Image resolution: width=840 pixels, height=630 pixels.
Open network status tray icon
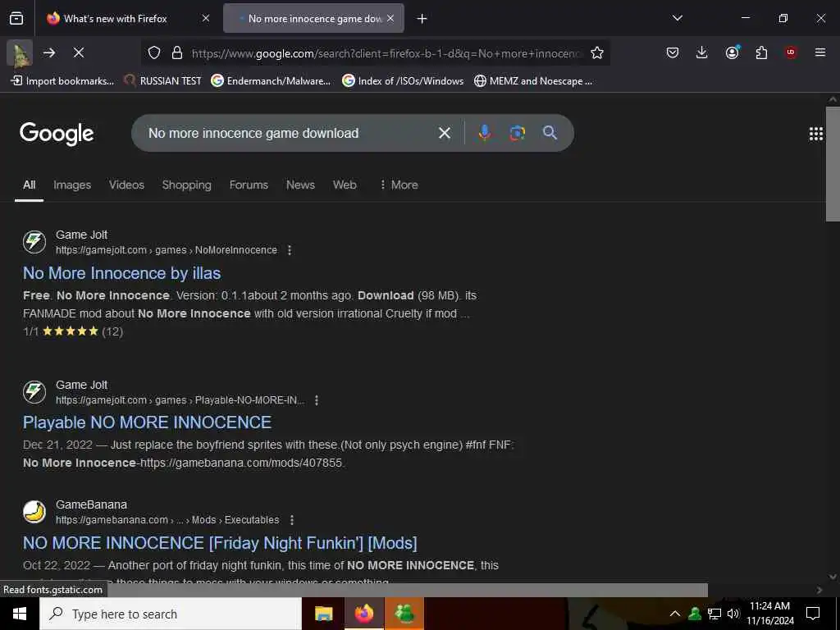714,614
